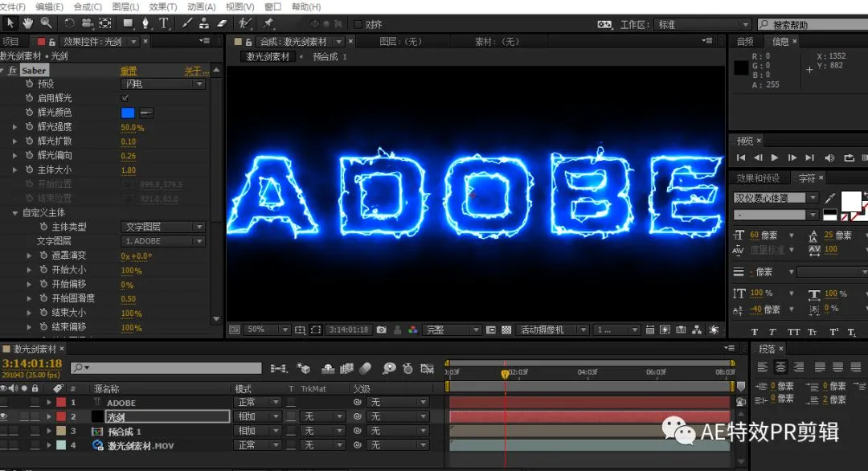Expand the 辉光扩散 property
Image resolution: width=868 pixels, height=471 pixels.
click(x=15, y=141)
